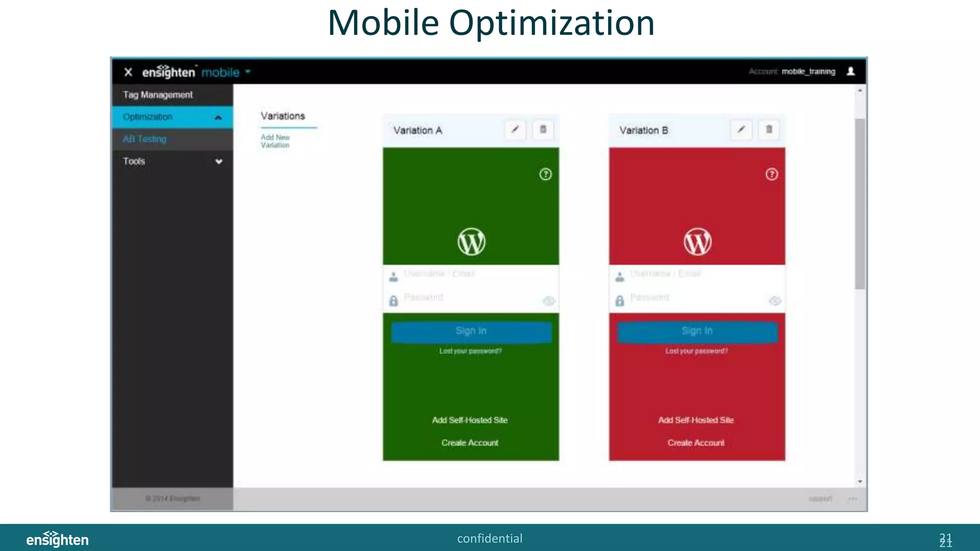Click the vertical scrollbar thumb

(x=860, y=204)
